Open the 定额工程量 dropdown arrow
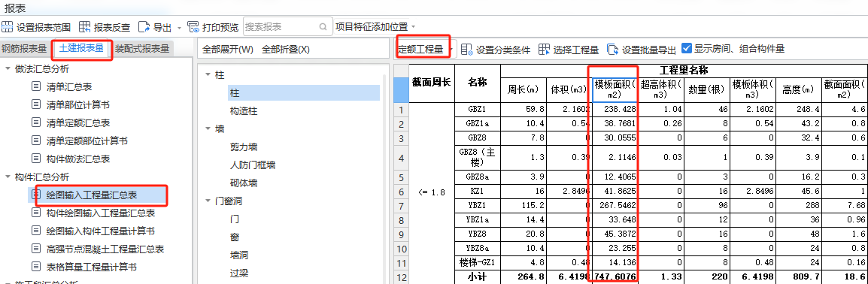 tap(451, 49)
